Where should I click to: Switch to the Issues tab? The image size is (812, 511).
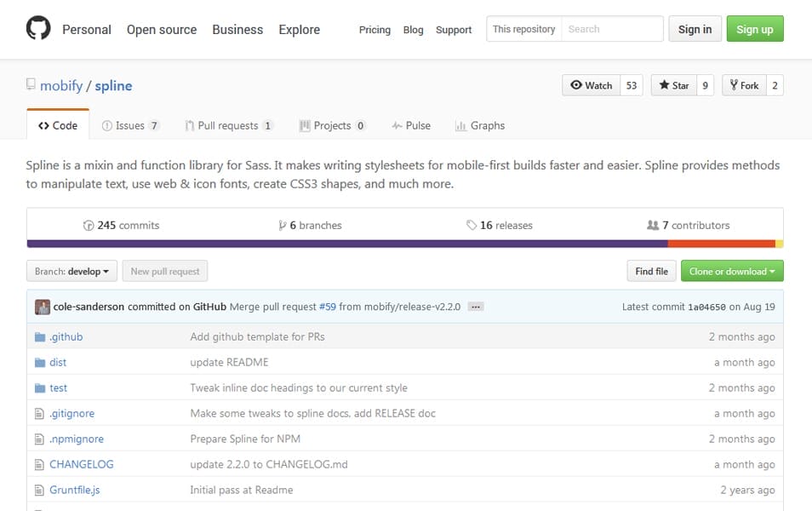pyautogui.click(x=130, y=125)
